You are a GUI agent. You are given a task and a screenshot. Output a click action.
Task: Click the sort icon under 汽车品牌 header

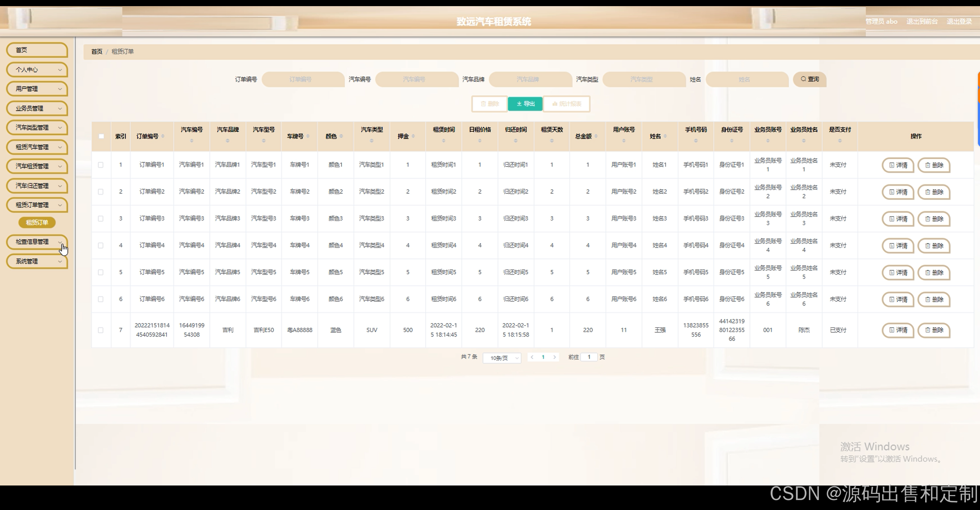click(x=228, y=141)
